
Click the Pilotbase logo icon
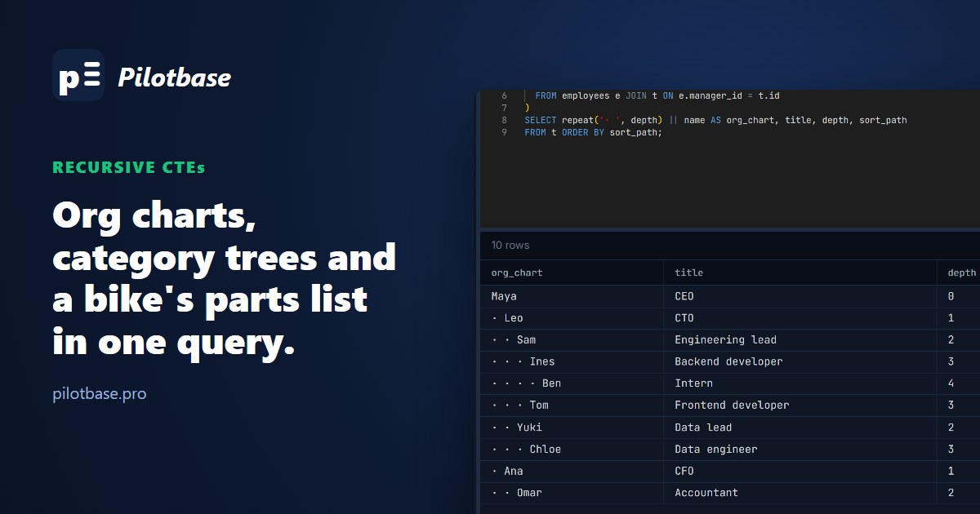coord(78,75)
